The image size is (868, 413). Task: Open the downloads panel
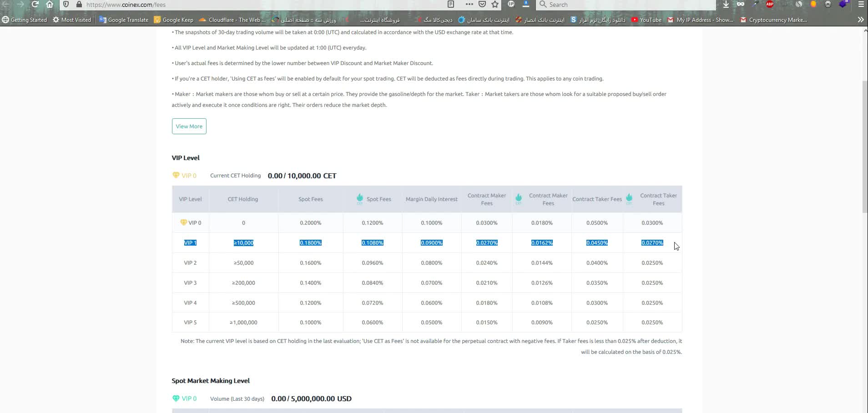pyautogui.click(x=726, y=5)
